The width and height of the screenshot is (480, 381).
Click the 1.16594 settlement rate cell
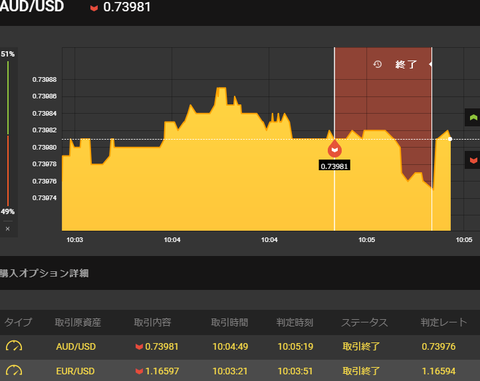[x=438, y=371]
